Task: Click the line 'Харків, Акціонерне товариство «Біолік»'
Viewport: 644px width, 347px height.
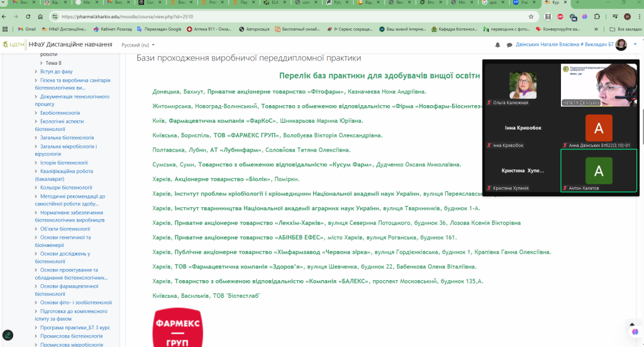Action: [226, 179]
